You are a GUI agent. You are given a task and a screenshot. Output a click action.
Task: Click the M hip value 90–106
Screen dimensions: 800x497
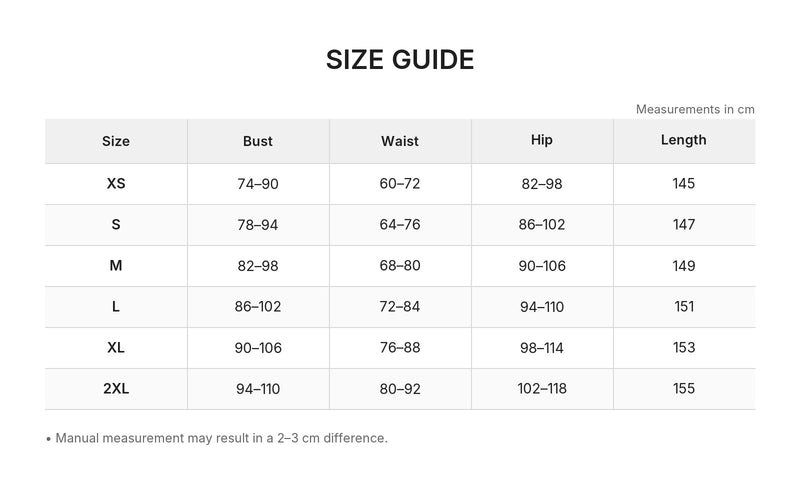coord(542,265)
